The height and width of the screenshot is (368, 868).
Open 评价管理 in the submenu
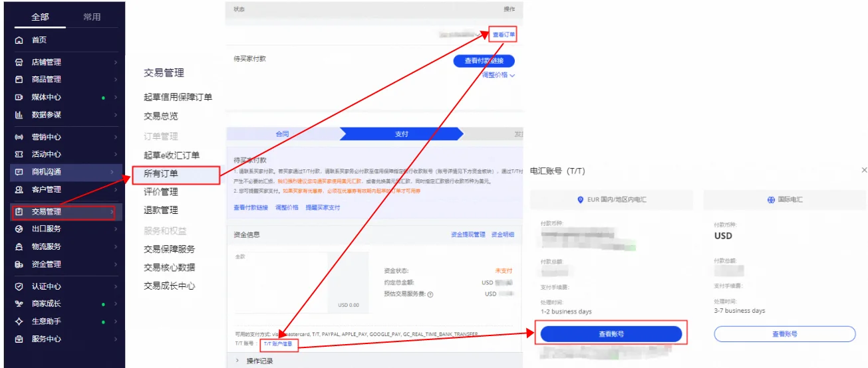click(161, 192)
